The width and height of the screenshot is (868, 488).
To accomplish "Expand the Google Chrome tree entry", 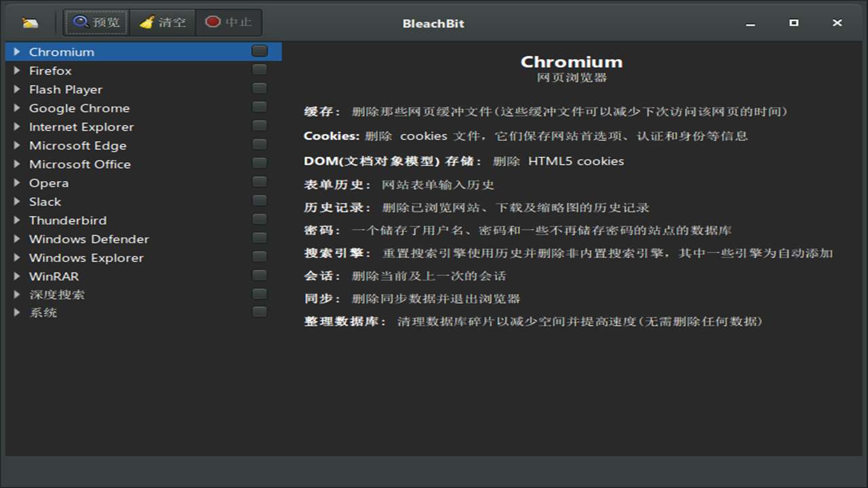I will point(18,107).
